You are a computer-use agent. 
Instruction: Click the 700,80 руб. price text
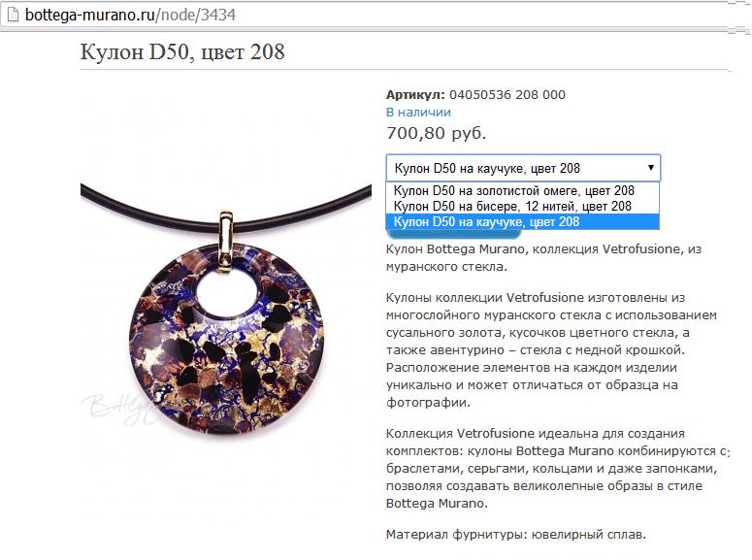coord(436,133)
